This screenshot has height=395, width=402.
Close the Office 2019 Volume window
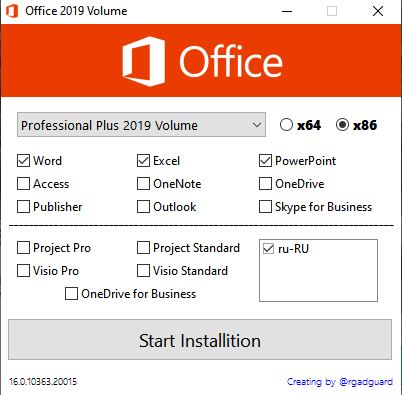(x=378, y=11)
